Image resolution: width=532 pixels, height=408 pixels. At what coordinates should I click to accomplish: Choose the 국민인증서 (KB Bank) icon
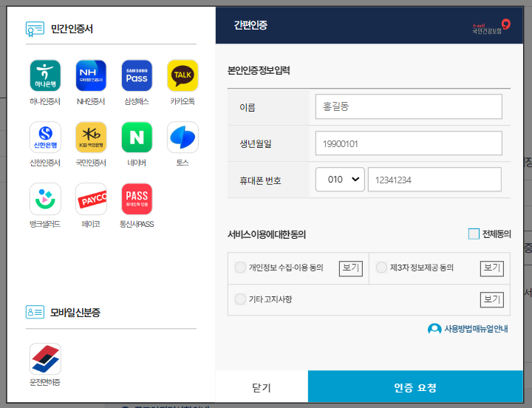click(91, 137)
